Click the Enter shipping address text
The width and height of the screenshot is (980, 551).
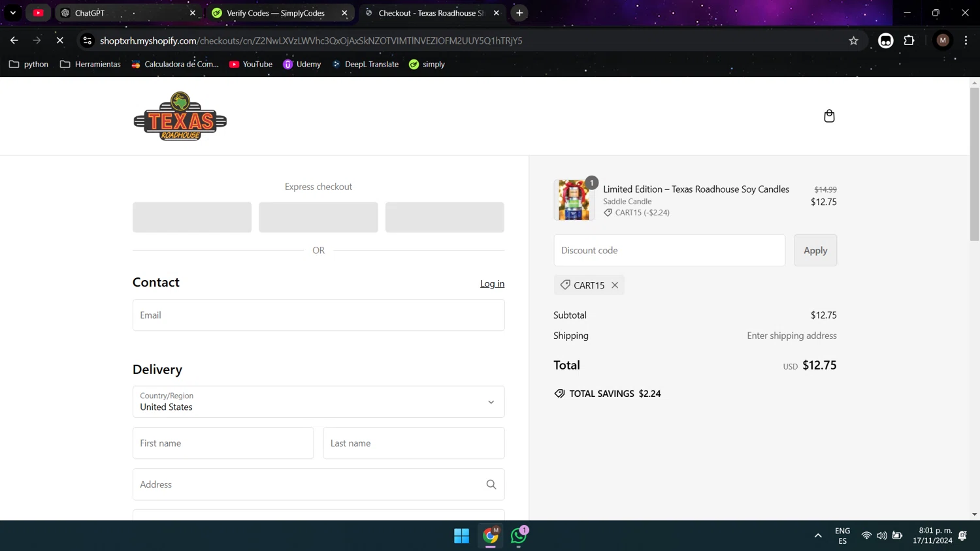[792, 336]
